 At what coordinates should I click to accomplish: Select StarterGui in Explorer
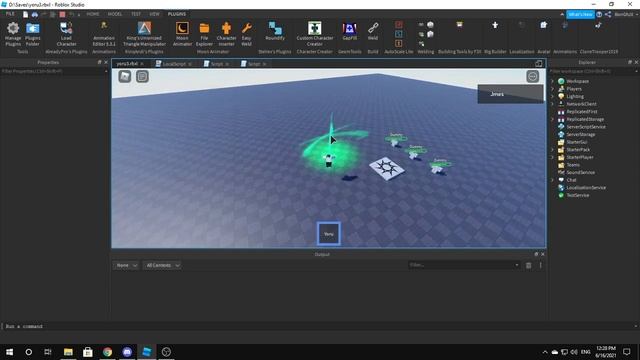(x=576, y=142)
